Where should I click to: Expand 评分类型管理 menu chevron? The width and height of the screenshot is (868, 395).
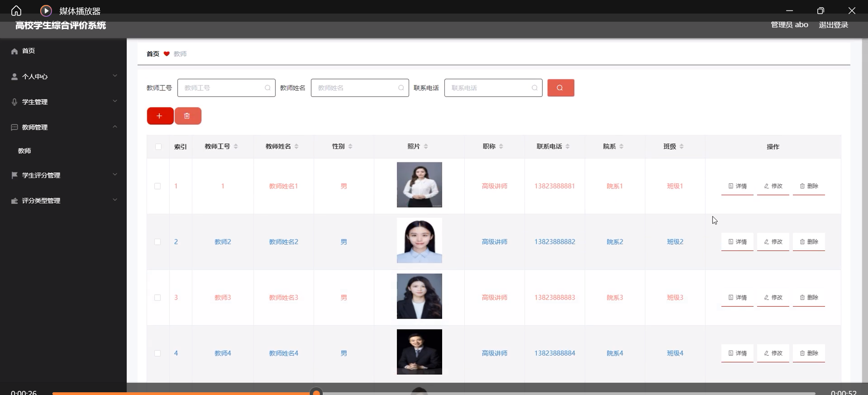pos(115,200)
